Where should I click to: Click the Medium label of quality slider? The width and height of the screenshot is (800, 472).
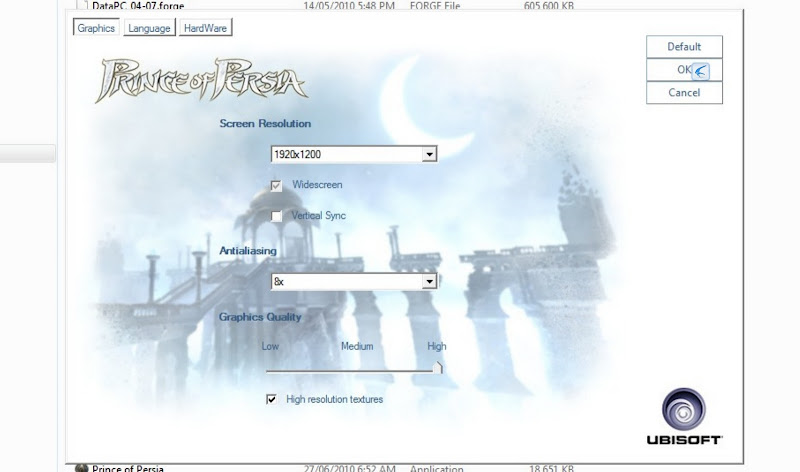[357, 346]
